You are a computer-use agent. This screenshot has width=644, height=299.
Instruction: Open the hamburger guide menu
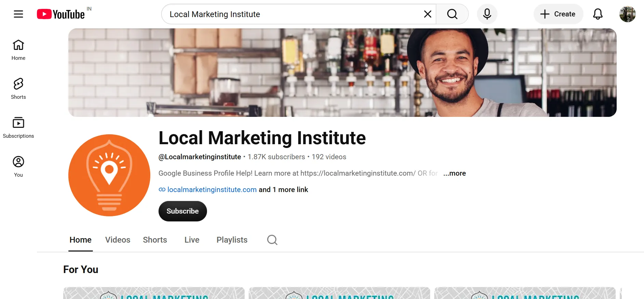point(18,14)
